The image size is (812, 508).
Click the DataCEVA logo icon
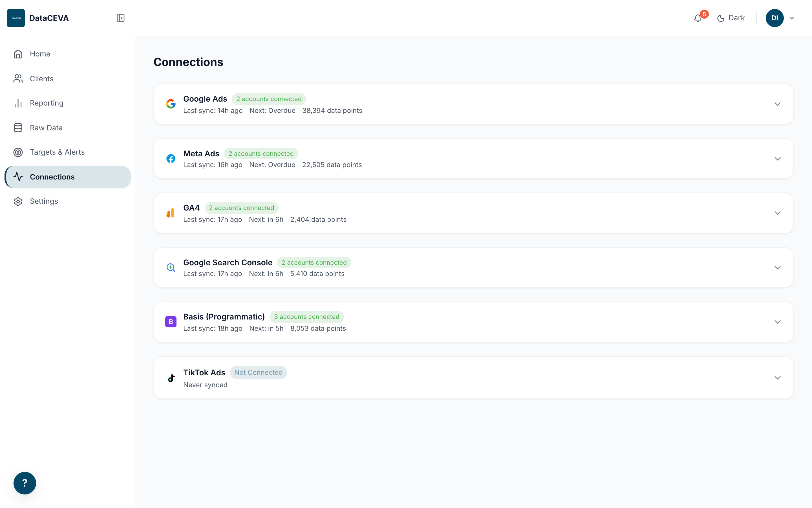(x=16, y=18)
